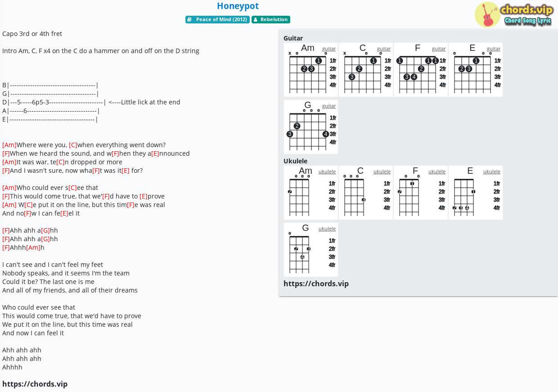Click the [Am] chord before 'It was war'
558x392 pixels.
pyautogui.click(x=9, y=162)
